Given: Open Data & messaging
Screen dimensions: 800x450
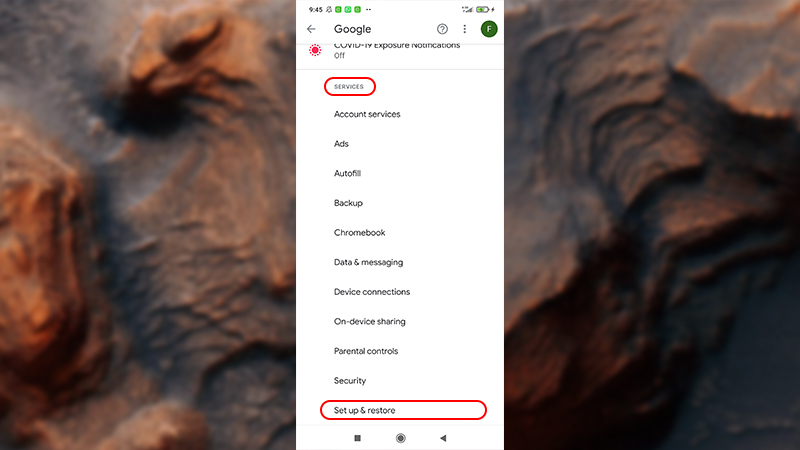Looking at the screenshot, I should tap(400, 262).
